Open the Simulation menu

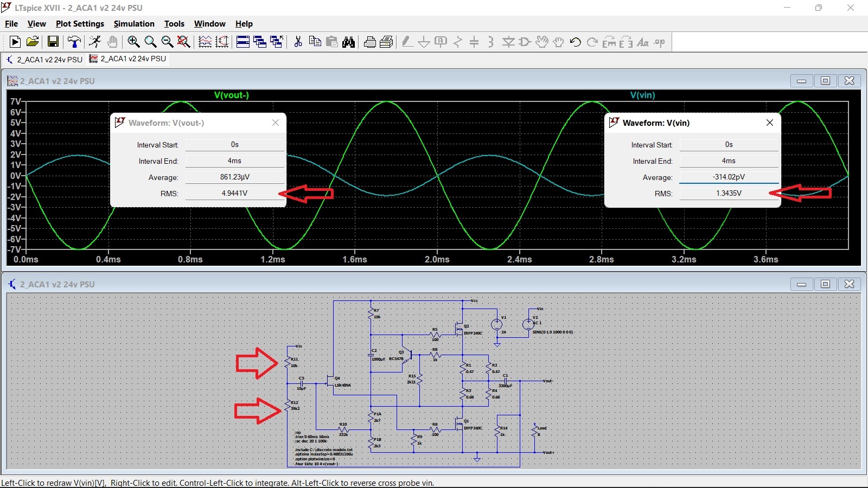pyautogui.click(x=134, y=24)
